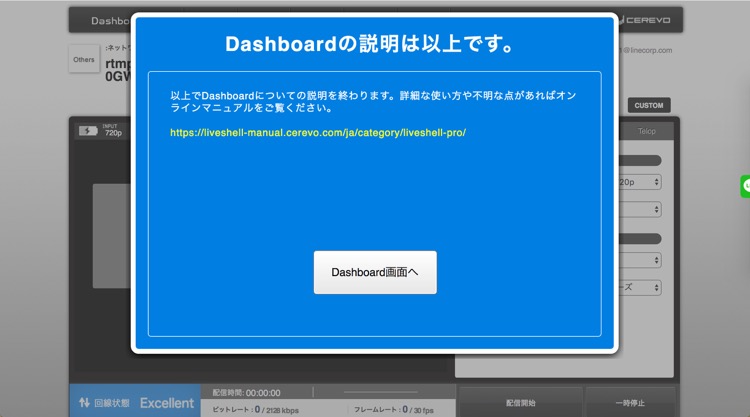Open the blank dropdown under the 20p dropdown
The image size is (750, 417).
click(640, 209)
